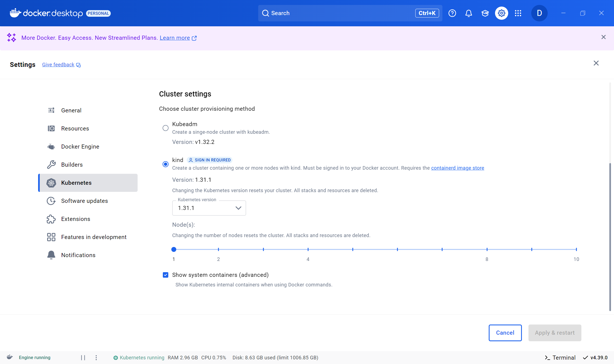Image resolution: width=614 pixels, height=364 pixels.
Task: Click the General sliders icon in sidebar
Action: coord(51,110)
